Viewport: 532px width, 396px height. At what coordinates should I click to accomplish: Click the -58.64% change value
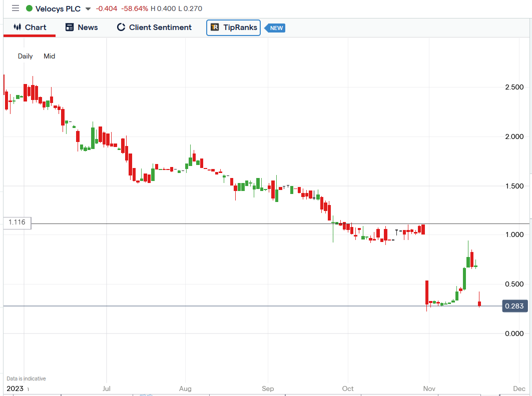coord(135,8)
